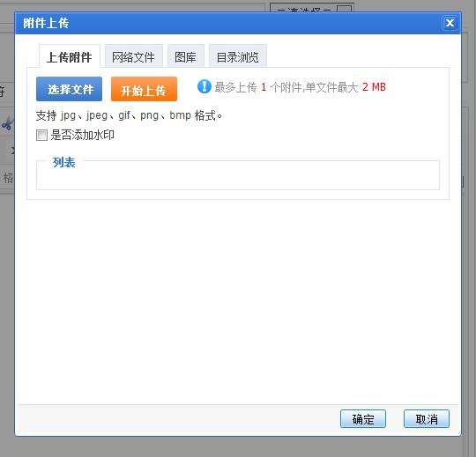Confirm with the 确定 button
Screen dimensions: 476x457
tap(363, 419)
